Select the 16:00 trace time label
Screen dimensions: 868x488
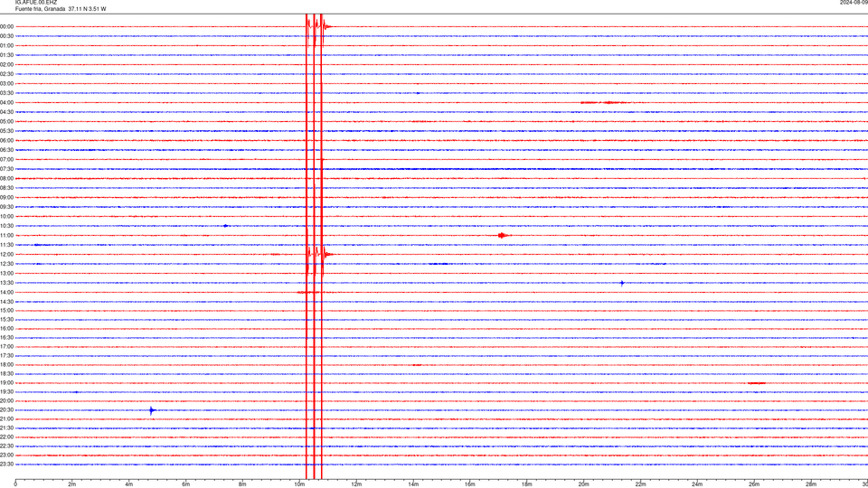tap(7, 328)
